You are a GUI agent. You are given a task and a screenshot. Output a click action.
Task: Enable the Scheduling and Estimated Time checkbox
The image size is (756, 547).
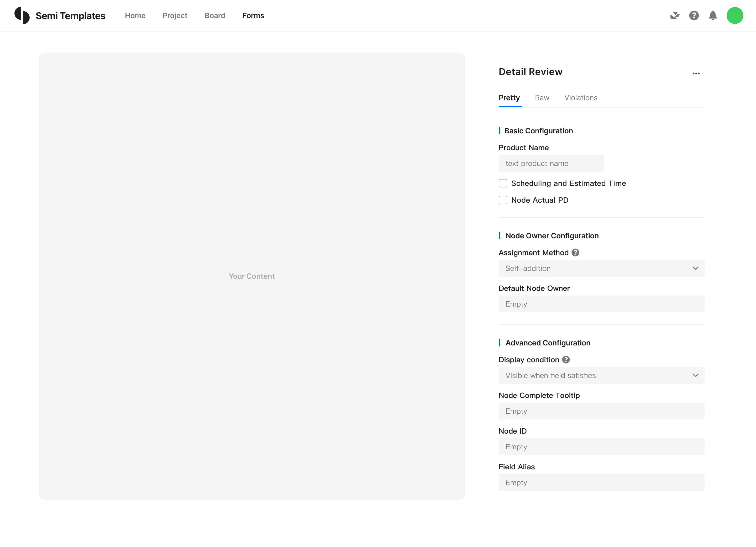(503, 183)
